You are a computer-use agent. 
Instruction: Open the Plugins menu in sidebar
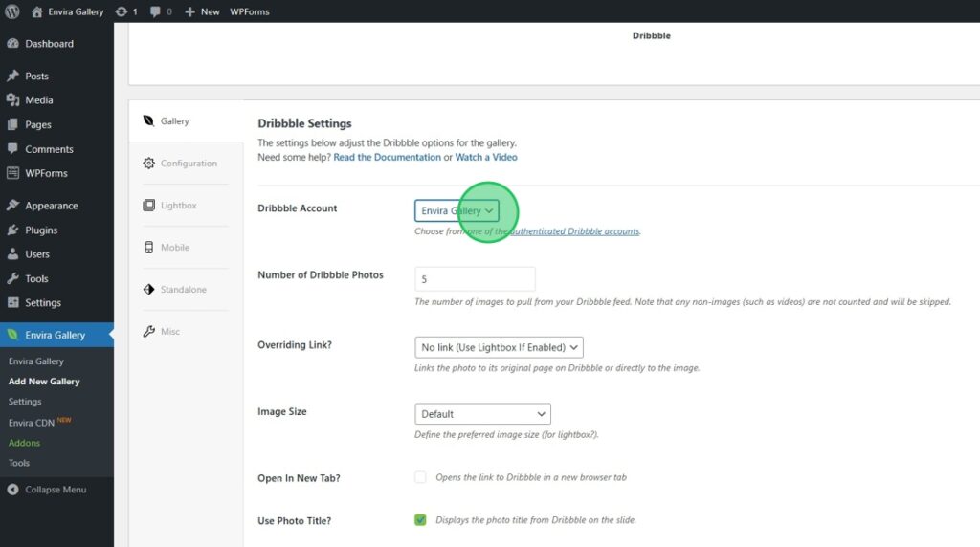pyautogui.click(x=41, y=230)
